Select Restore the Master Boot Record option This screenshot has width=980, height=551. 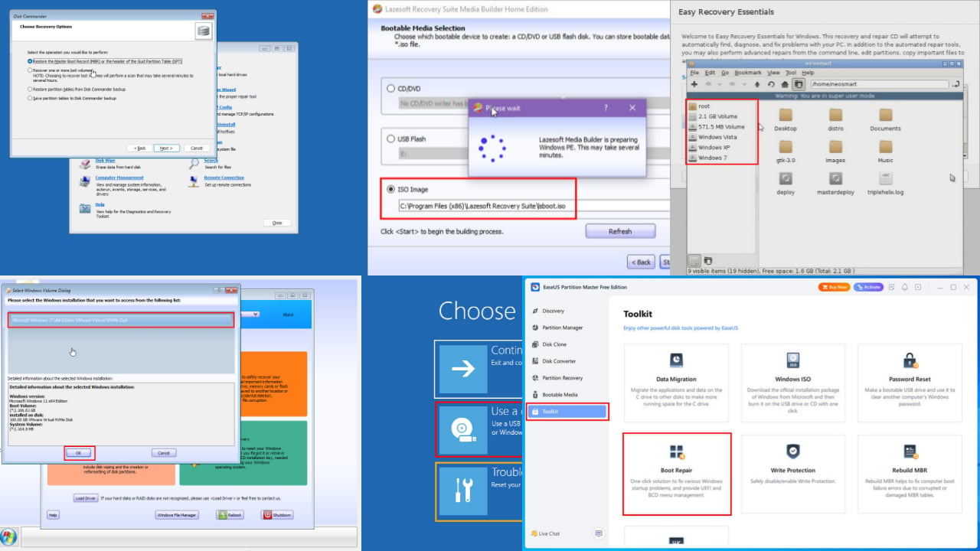tap(105, 60)
